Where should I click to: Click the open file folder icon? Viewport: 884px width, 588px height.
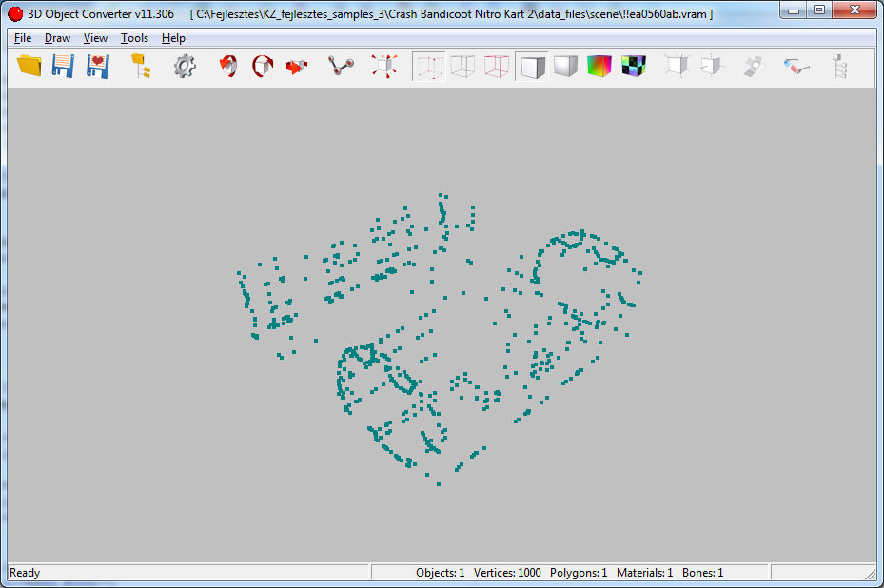[x=29, y=66]
